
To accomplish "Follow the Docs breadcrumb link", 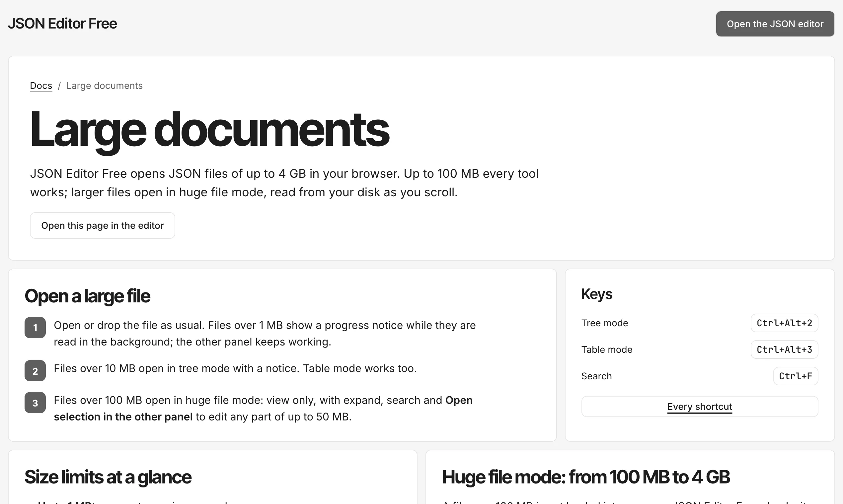I will (x=41, y=86).
